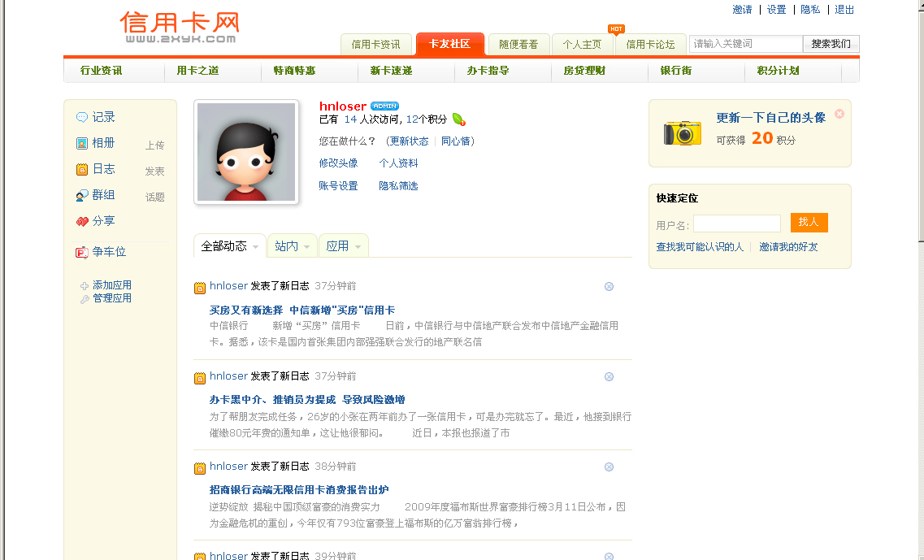Screen dimensions: 924x560
Task: Click the 争车位 parking icon
Action: pyautogui.click(x=82, y=252)
